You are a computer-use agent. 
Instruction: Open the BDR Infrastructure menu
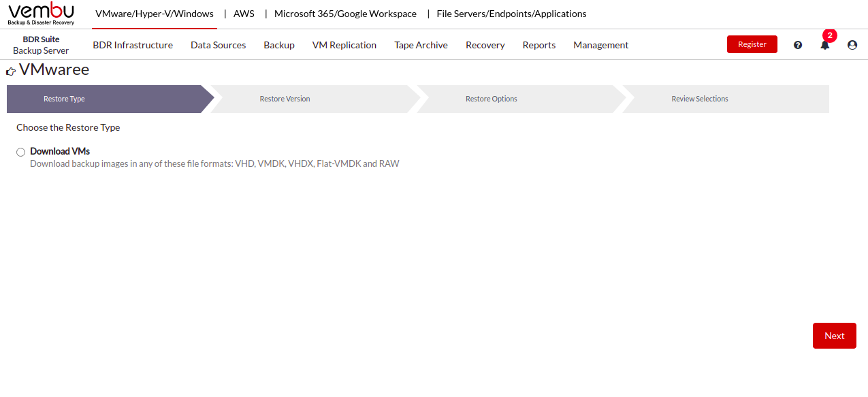(133, 45)
